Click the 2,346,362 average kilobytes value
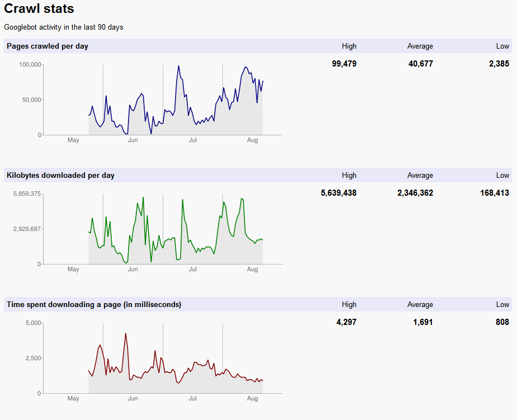This screenshot has height=420, width=517. (x=415, y=193)
